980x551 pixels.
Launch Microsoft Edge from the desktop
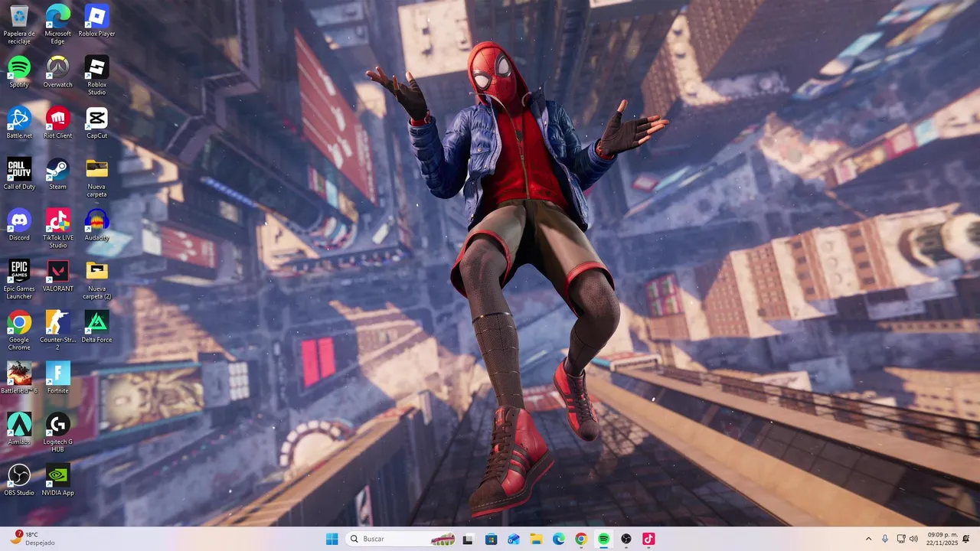click(57, 23)
